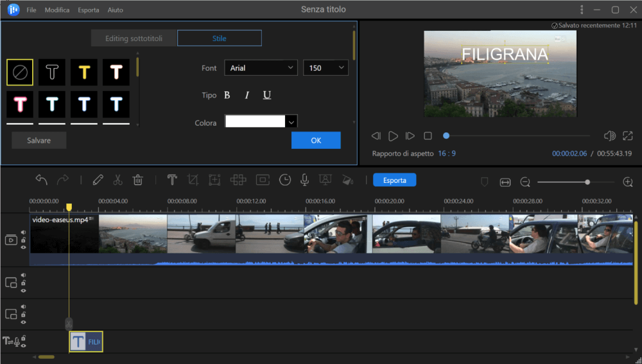
Task: Click the white Colora color swatch
Action: (255, 121)
